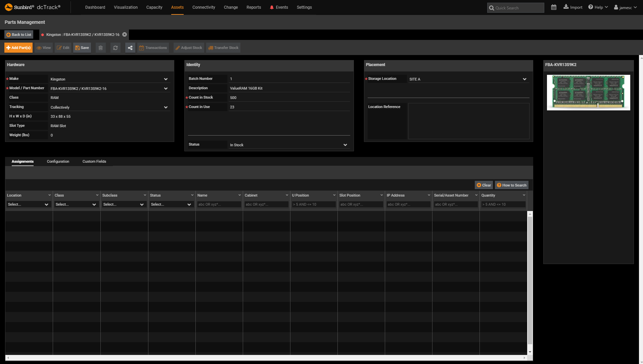
Task: Refresh the part record
Action: coord(115,47)
